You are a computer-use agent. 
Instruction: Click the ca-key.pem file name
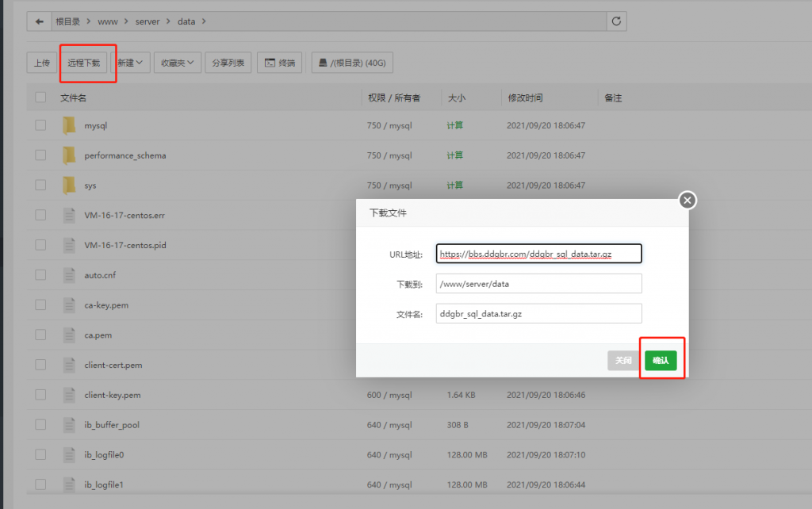click(106, 305)
